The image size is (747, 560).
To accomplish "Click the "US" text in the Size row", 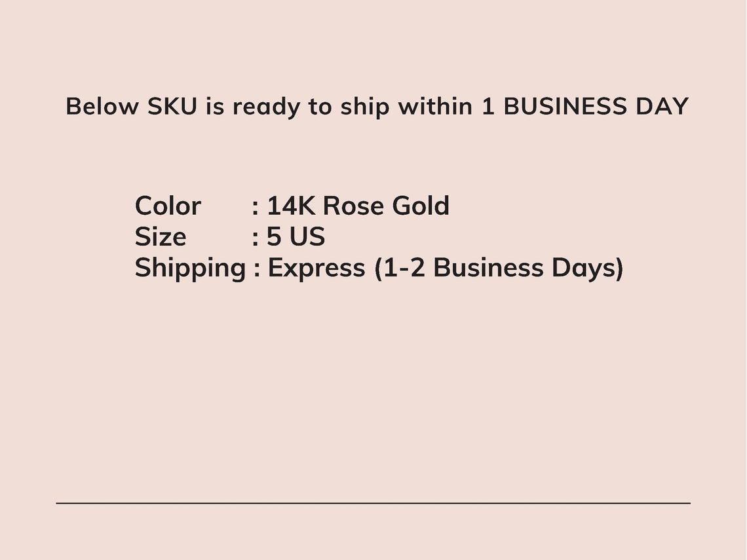I will click(x=307, y=236).
